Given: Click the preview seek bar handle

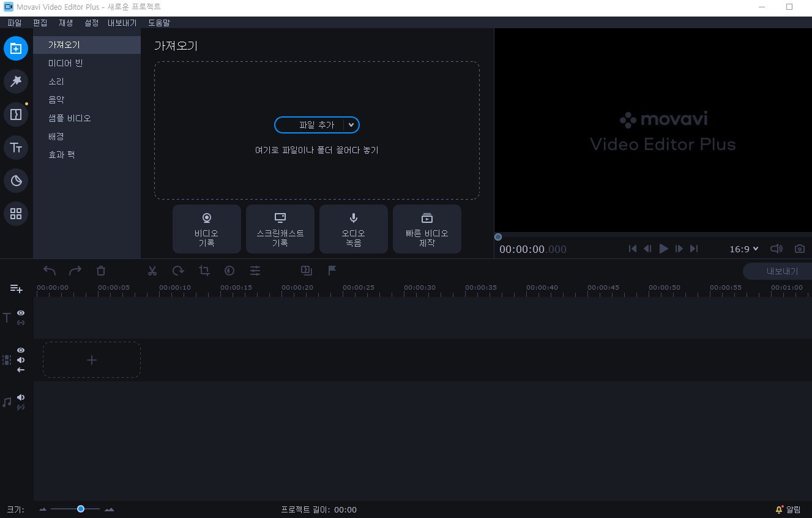Looking at the screenshot, I should (498, 237).
